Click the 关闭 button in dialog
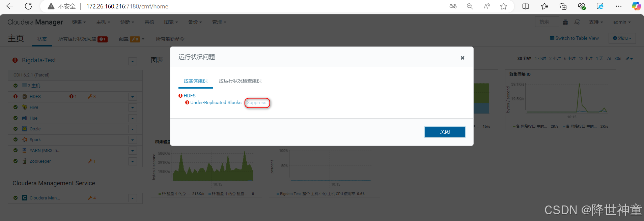The height and width of the screenshot is (221, 644). pos(445,132)
